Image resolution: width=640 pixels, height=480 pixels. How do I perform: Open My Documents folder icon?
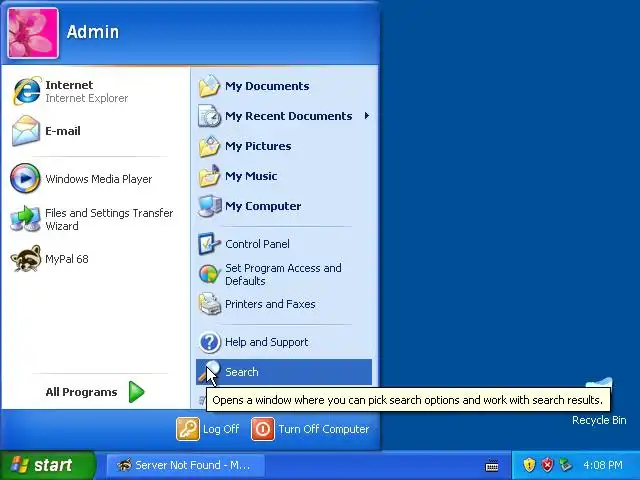coord(209,86)
